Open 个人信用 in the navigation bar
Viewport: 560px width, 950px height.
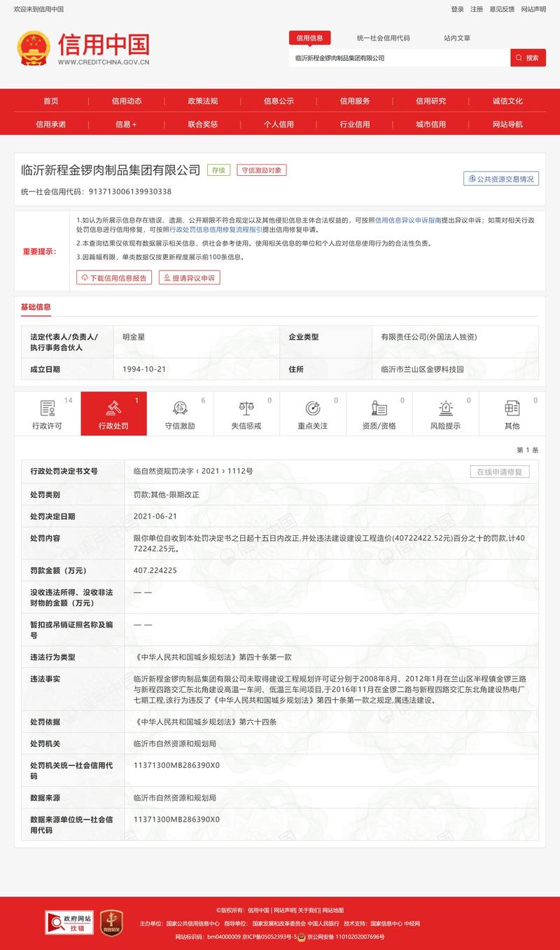coord(279,124)
